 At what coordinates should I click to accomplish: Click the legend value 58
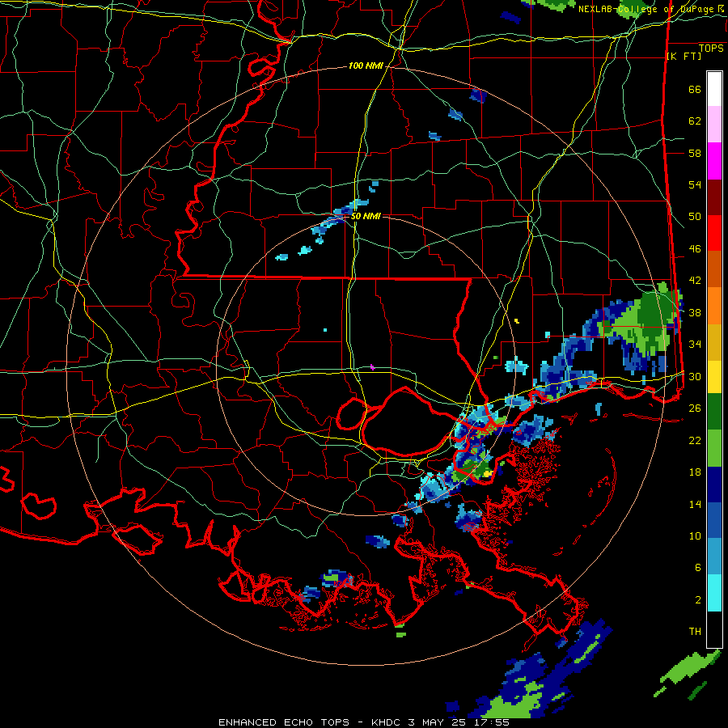[695, 153]
